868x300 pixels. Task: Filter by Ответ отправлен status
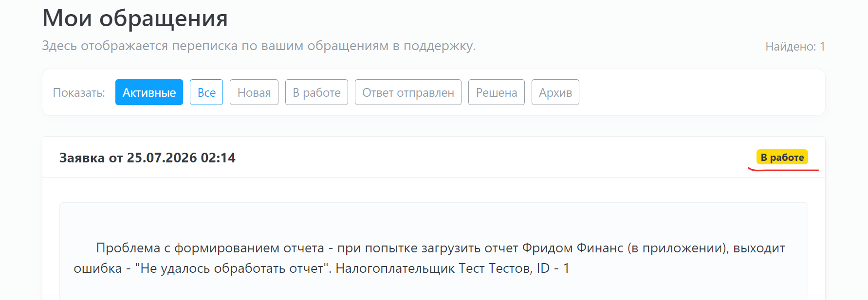(408, 92)
